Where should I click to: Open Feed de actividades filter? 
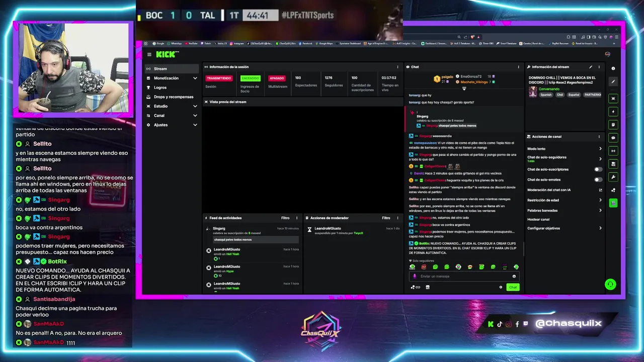[x=285, y=218]
